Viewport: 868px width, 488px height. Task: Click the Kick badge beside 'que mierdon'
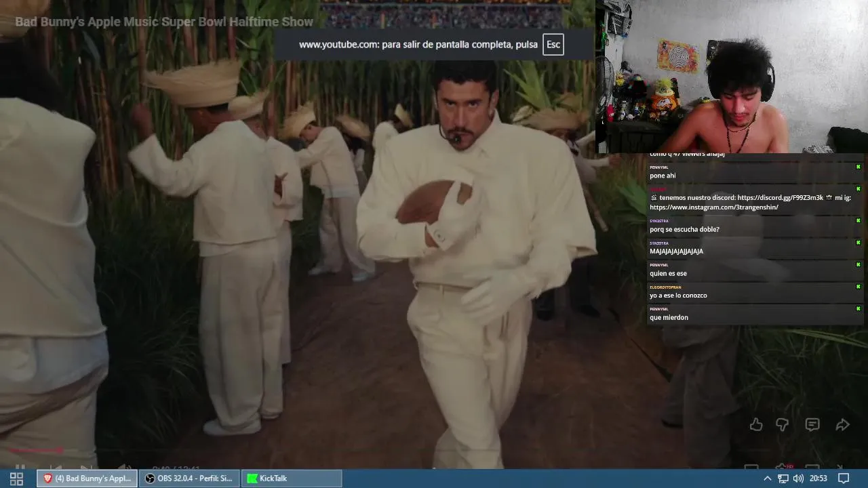tap(858, 308)
